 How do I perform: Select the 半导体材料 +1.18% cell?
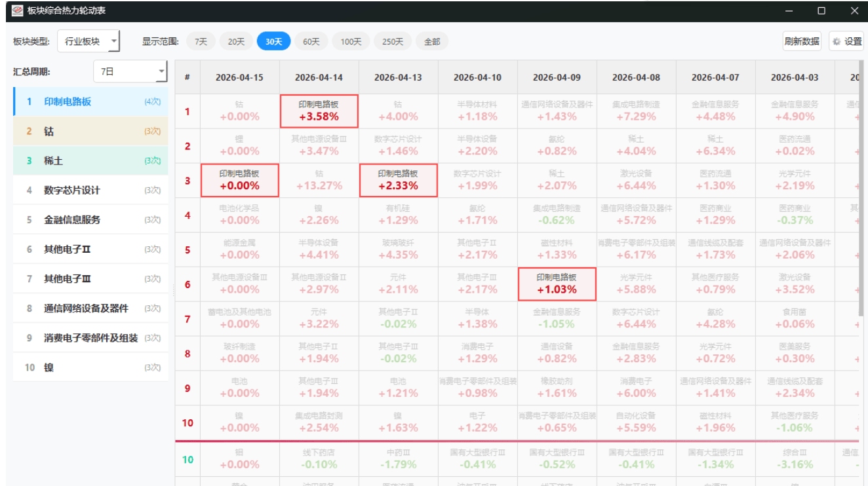[x=478, y=111]
